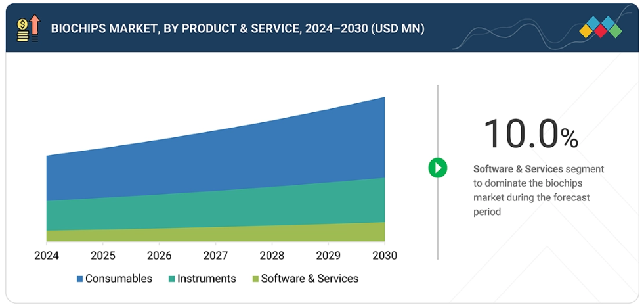Click the teal Instruments legend swatch
The width and height of the screenshot is (644, 305).
click(x=172, y=279)
